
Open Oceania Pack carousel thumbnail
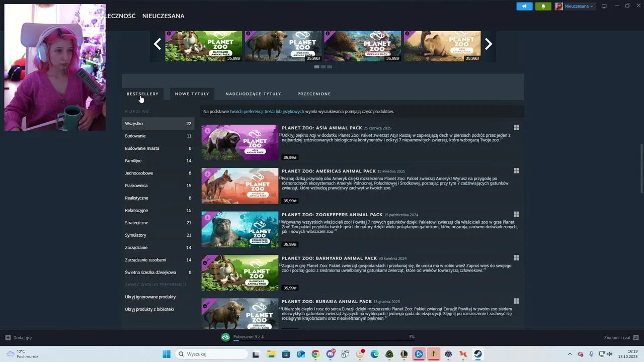tap(362, 46)
